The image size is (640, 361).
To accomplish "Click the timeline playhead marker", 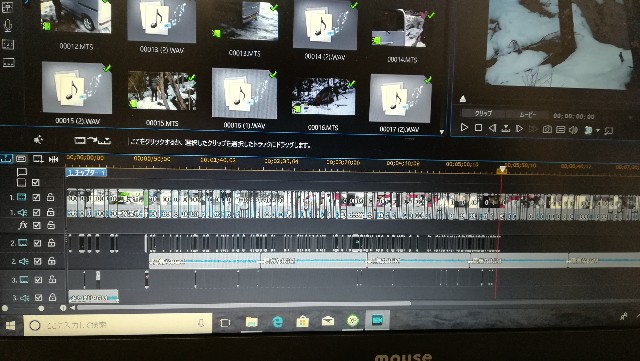I will pyautogui.click(x=502, y=169).
